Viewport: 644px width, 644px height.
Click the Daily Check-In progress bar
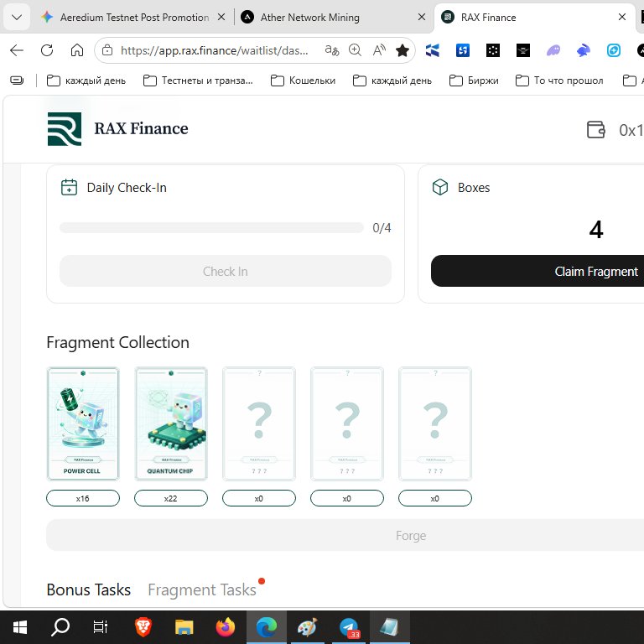click(211, 227)
